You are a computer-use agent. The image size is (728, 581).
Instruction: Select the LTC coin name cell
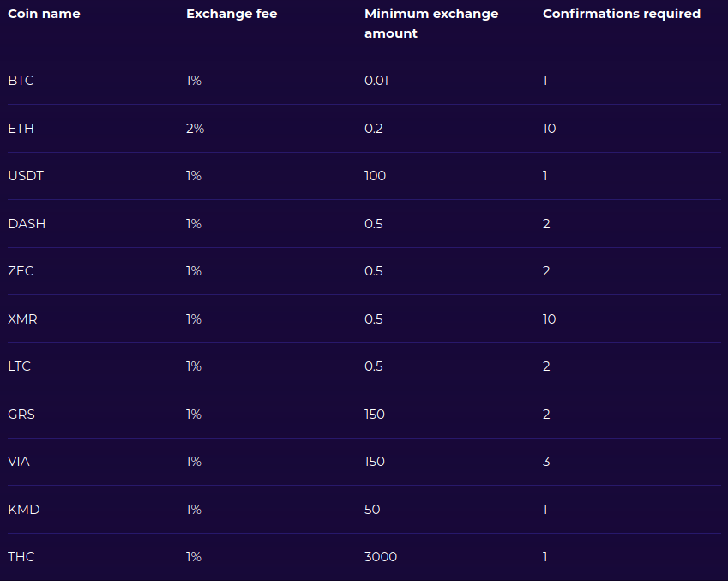coord(20,366)
